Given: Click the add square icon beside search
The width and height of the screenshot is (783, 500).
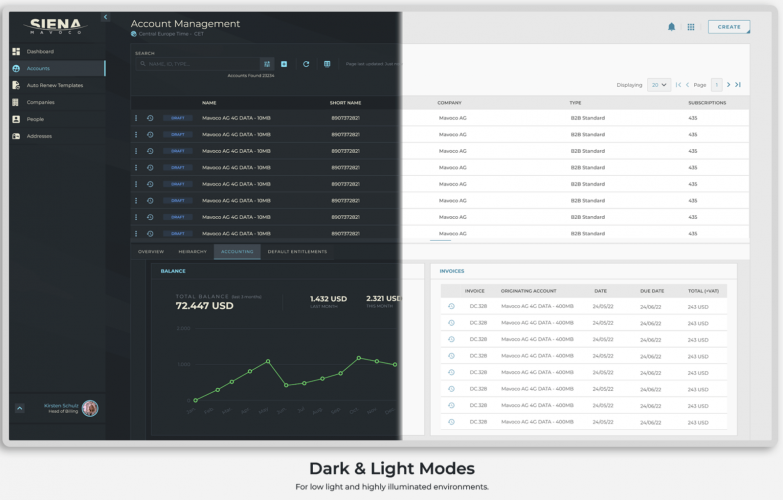Looking at the screenshot, I should pos(284,64).
